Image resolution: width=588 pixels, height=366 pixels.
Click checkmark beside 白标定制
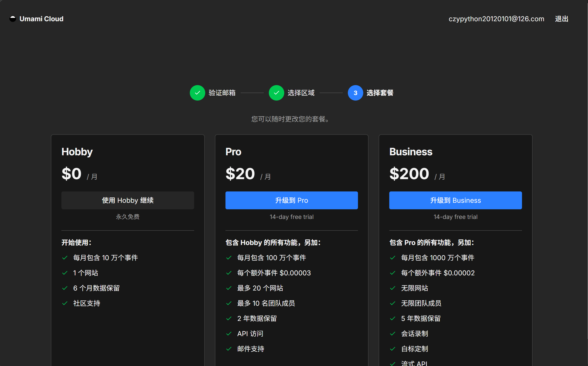point(393,349)
